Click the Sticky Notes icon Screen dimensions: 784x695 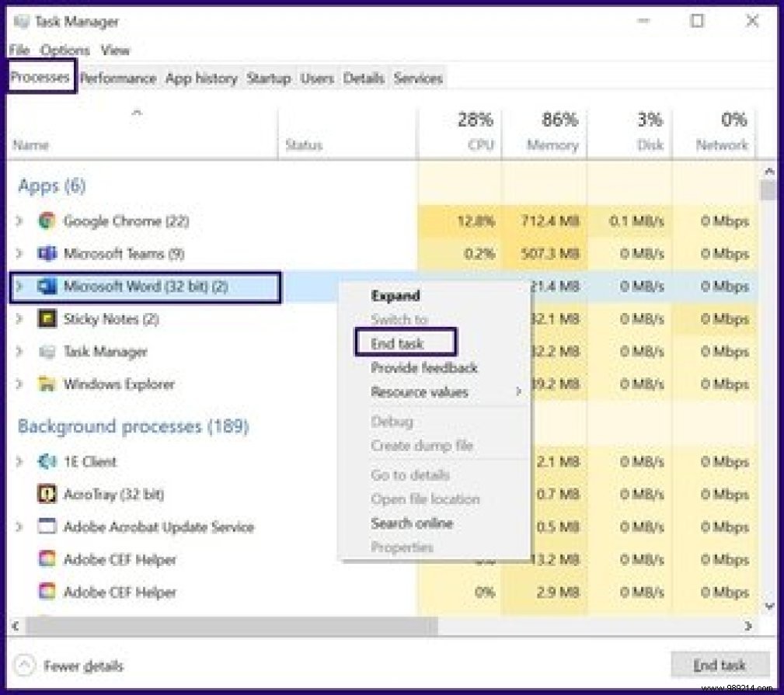(47, 319)
